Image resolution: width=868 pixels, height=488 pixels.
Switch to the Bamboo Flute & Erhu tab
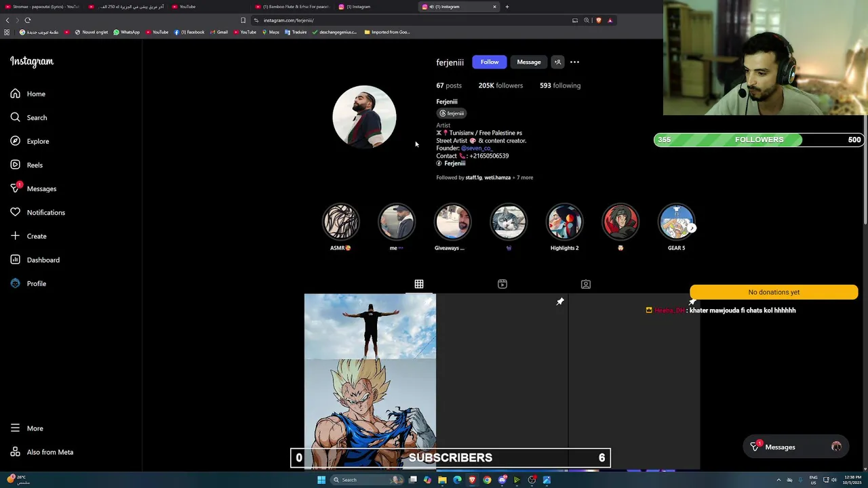(x=292, y=7)
